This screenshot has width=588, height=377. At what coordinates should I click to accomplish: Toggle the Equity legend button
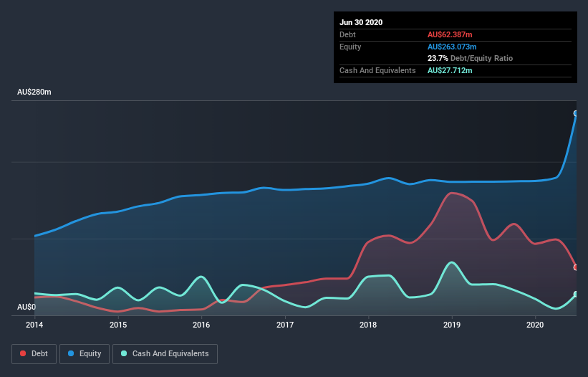pos(85,354)
